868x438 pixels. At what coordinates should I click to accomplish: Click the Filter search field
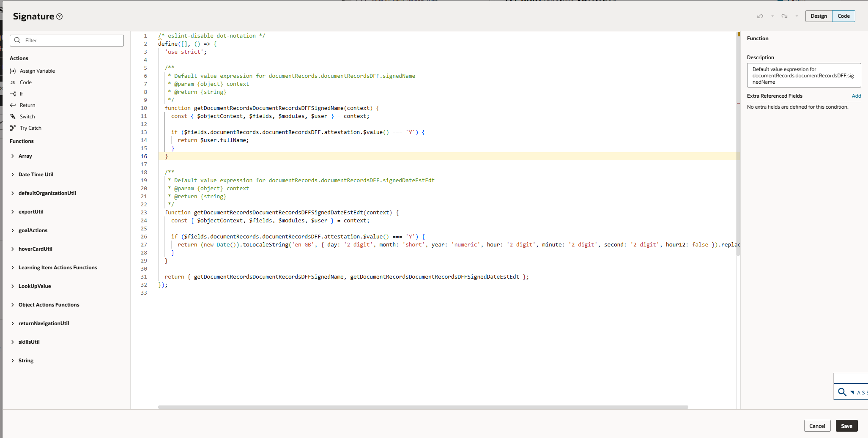tap(67, 41)
